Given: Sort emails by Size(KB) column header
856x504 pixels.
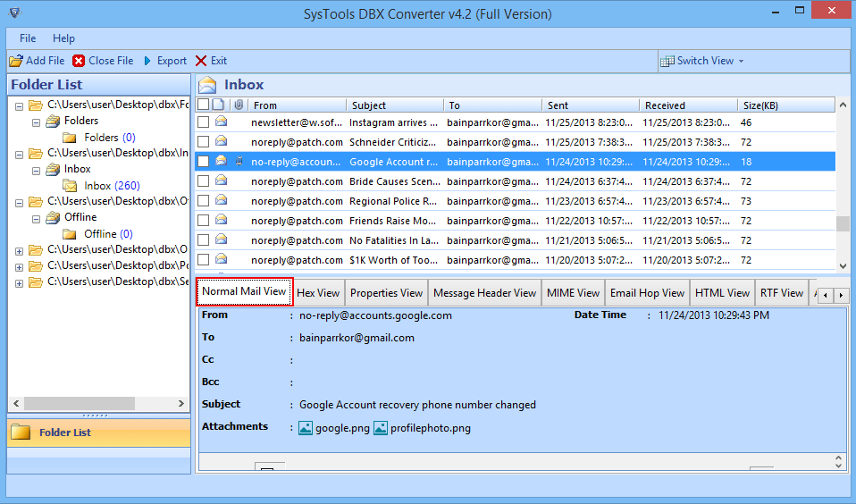Looking at the screenshot, I should click(785, 105).
